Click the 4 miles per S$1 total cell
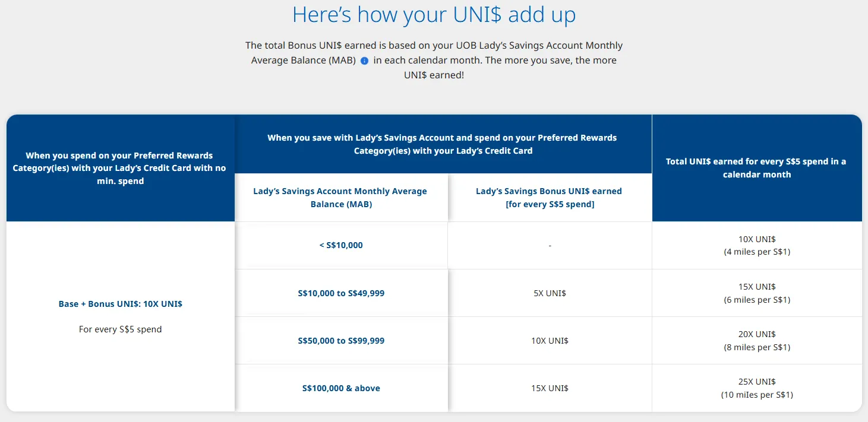The width and height of the screenshot is (868, 422). pyautogui.click(x=757, y=252)
